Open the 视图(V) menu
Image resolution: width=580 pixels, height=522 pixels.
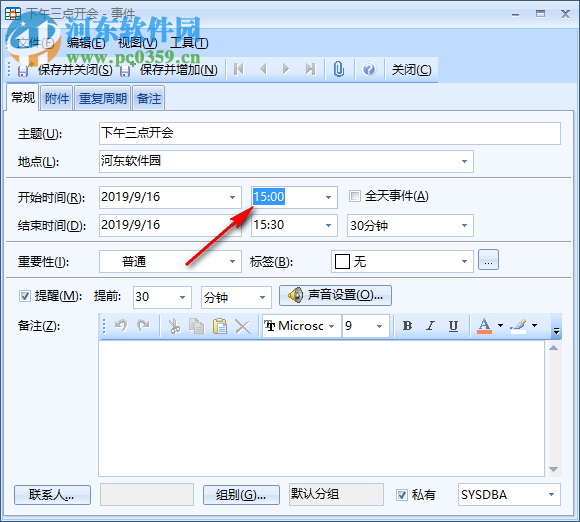click(137, 43)
